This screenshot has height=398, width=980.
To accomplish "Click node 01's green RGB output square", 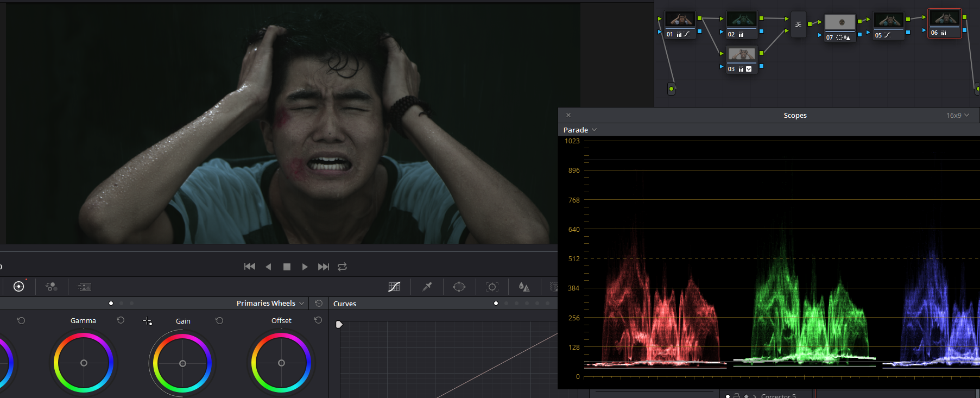I will [699, 18].
